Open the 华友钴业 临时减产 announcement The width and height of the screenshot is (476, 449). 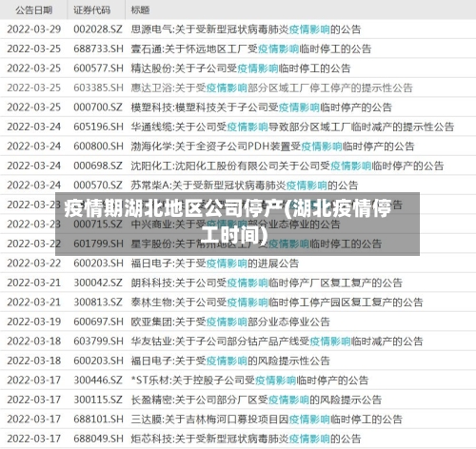click(277, 342)
